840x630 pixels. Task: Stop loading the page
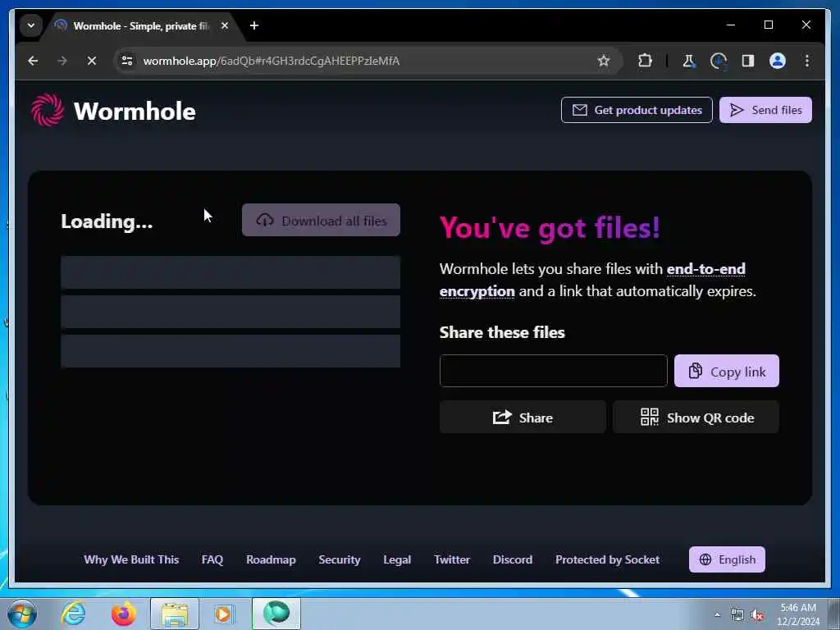click(x=92, y=61)
